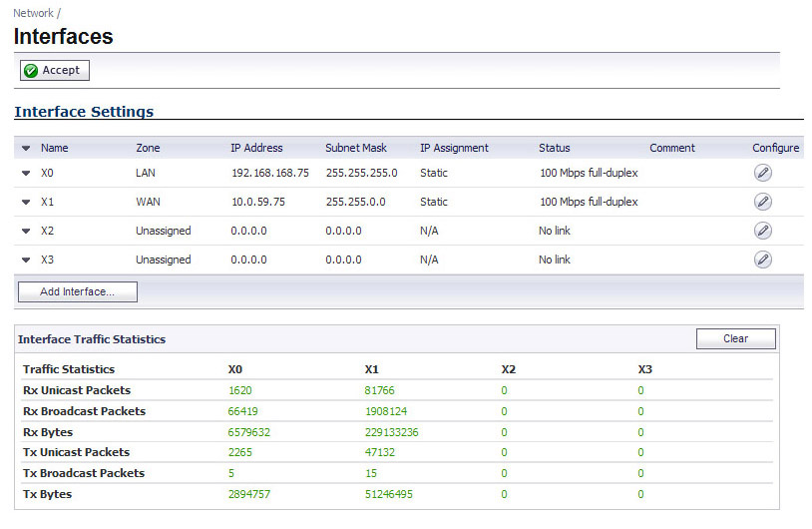Click the Interface Traffic Statistics heading
The width and height of the screenshot is (812, 529).
pyautogui.click(x=92, y=339)
